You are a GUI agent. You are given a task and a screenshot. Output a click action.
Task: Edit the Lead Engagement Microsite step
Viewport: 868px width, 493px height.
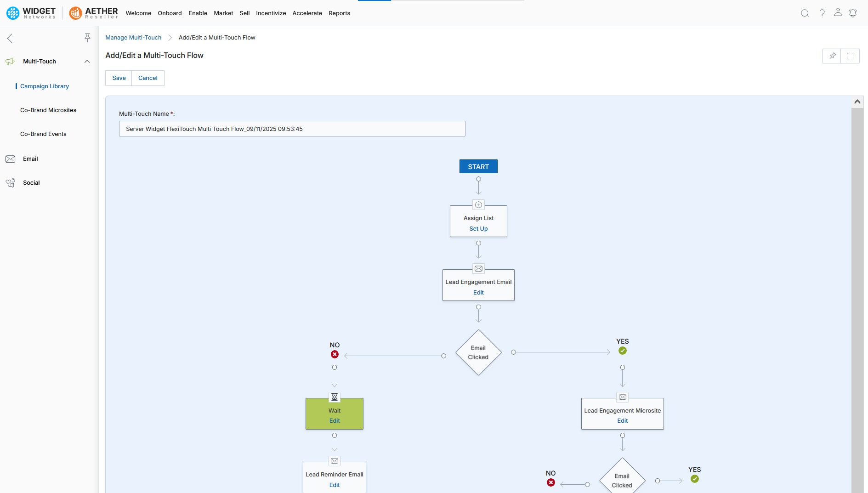click(x=622, y=421)
